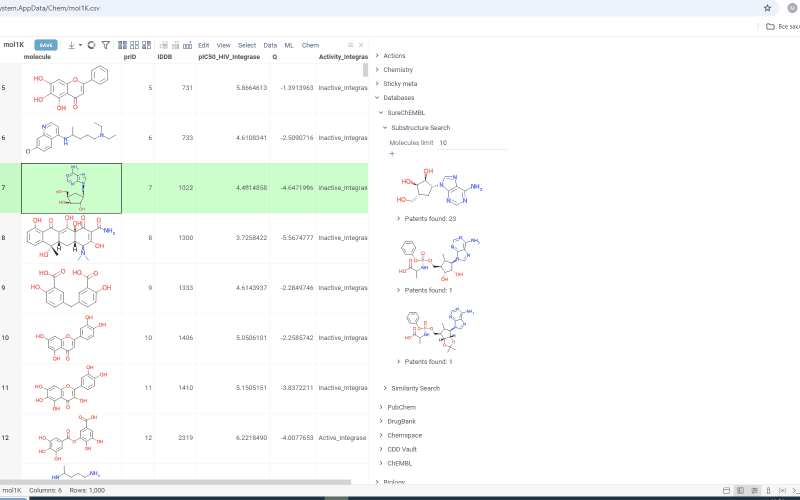The height and width of the screenshot is (500, 800).
Task: Click the blue plus icon under Molecules limit
Action: pos(392,154)
